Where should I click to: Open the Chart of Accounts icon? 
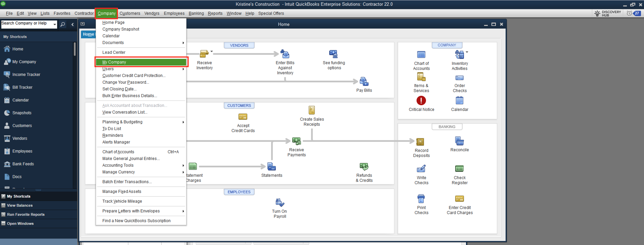pyautogui.click(x=421, y=54)
